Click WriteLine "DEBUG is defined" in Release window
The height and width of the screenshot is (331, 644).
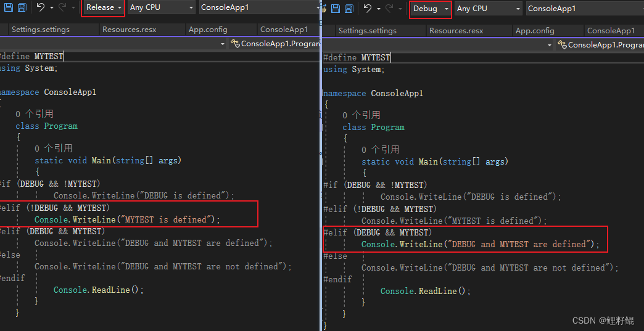click(144, 195)
